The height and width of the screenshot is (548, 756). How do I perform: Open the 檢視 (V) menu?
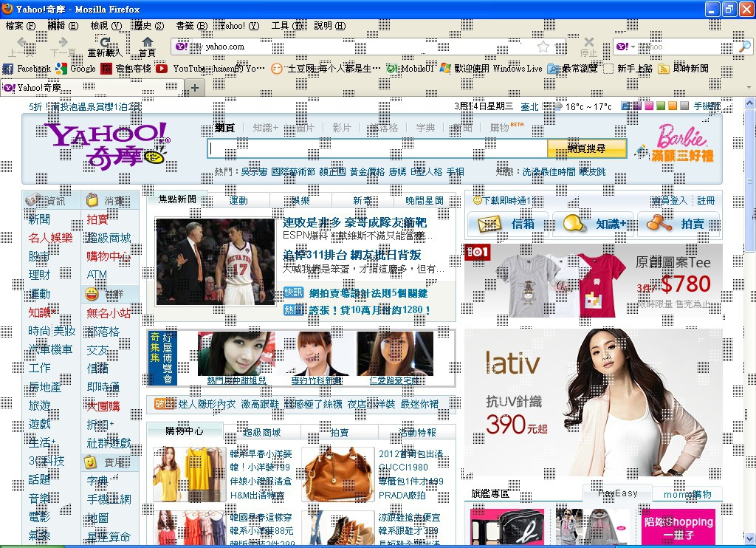point(106,26)
